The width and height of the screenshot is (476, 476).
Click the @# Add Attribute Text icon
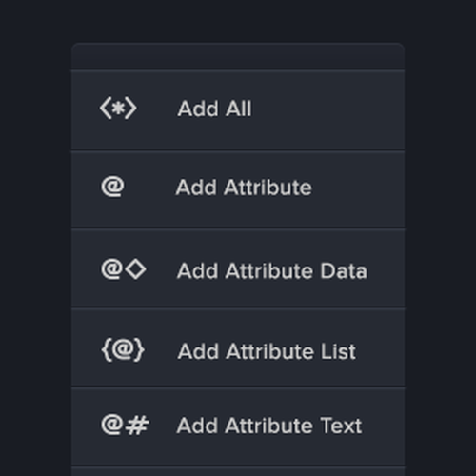pyautogui.click(x=125, y=426)
